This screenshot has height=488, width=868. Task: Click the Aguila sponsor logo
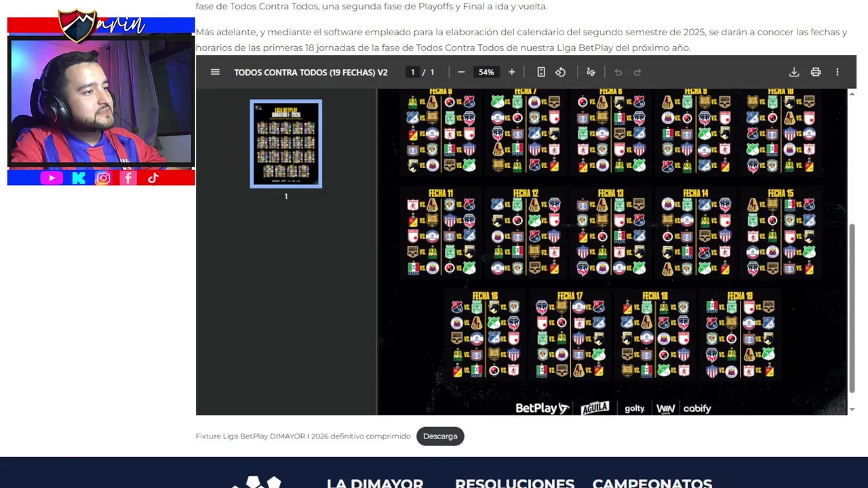[595, 408]
